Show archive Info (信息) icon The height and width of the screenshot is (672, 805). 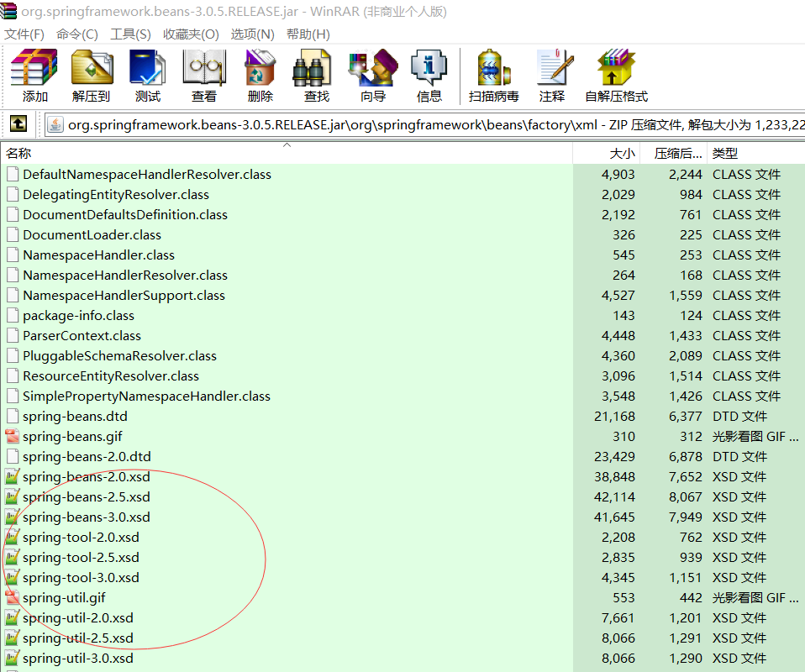point(429,68)
